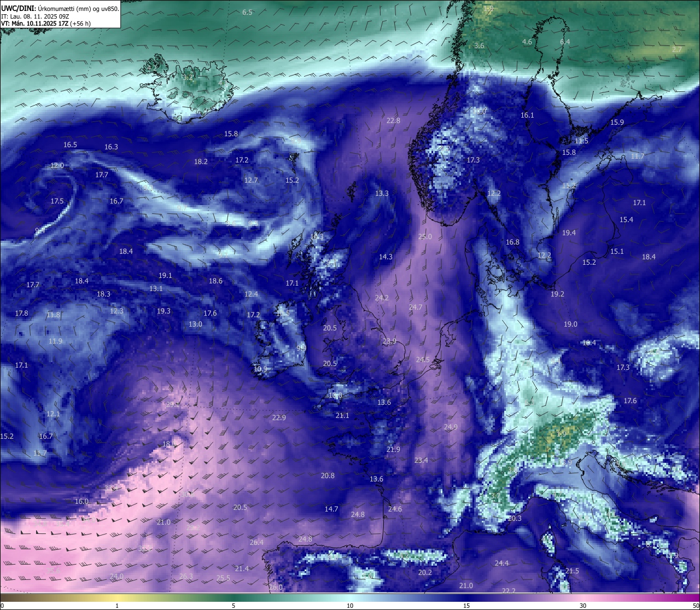Click the map value 16.5
Image resolution: width=700 pixels, height=610 pixels.
(70, 144)
